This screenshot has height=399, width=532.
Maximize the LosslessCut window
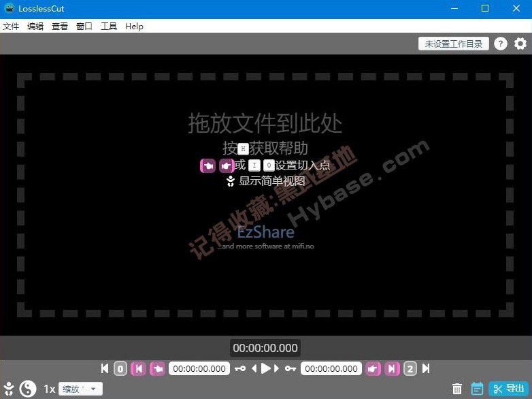(485, 8)
